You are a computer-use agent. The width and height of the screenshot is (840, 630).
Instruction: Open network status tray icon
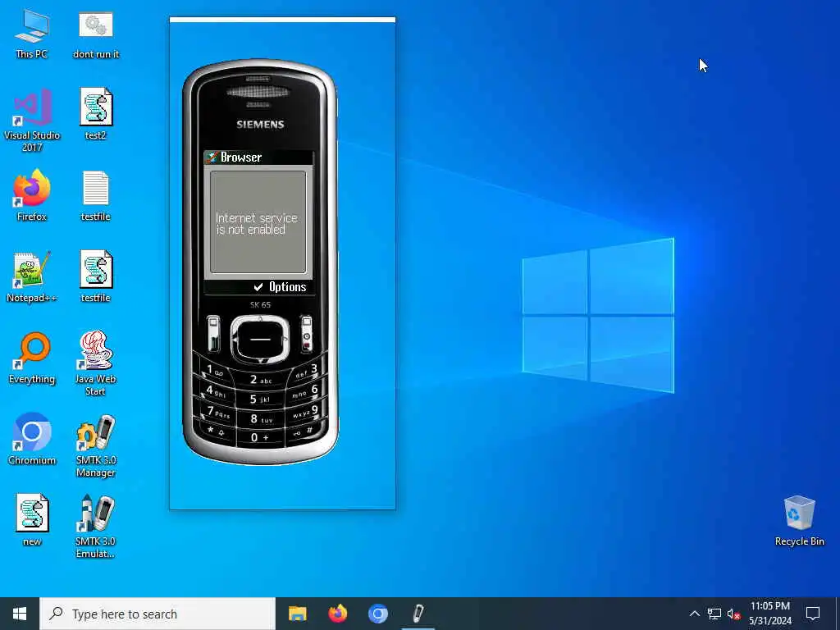click(x=714, y=614)
